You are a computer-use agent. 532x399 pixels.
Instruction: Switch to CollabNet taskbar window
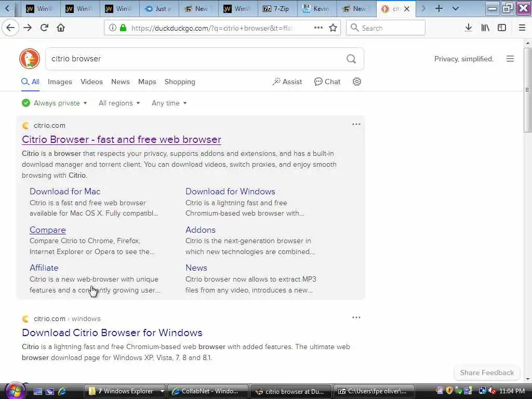coord(208,391)
